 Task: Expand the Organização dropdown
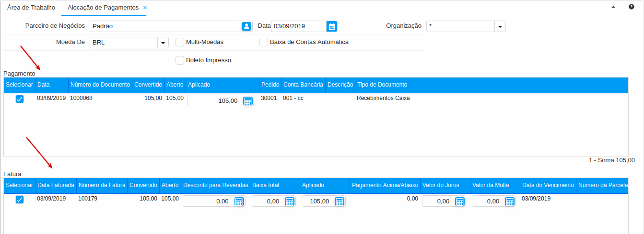click(500, 27)
